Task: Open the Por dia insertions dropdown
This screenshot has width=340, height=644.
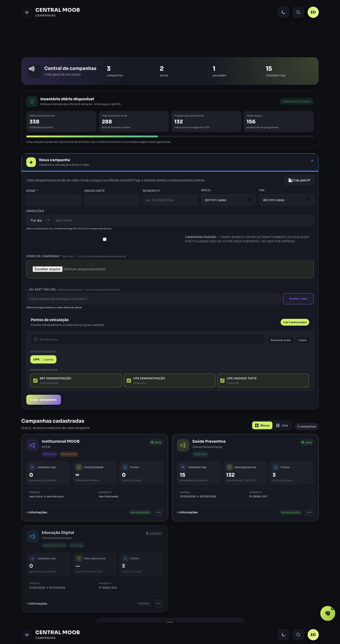Action: pos(39,220)
